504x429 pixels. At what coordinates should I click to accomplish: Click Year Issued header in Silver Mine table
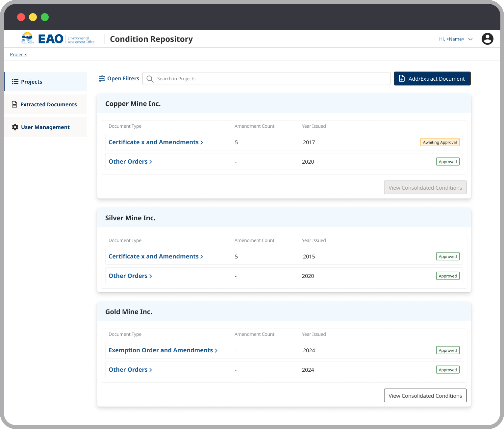click(314, 240)
